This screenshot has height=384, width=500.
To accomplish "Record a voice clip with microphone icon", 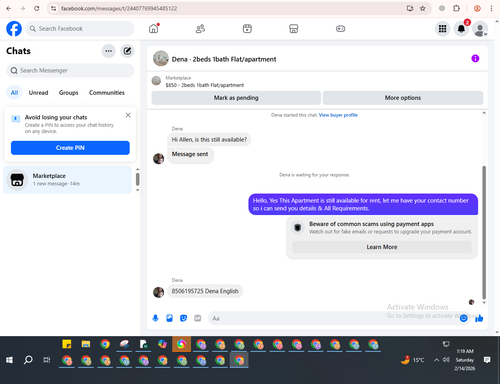I will pyautogui.click(x=155, y=318).
